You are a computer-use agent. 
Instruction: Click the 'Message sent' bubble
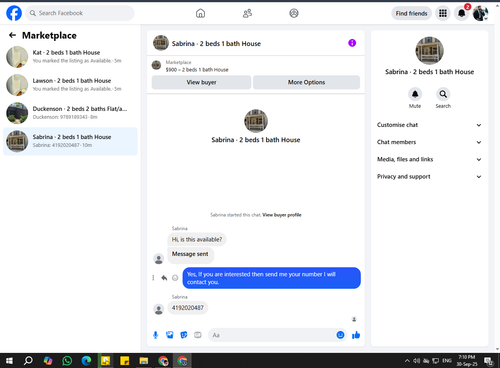click(x=190, y=255)
